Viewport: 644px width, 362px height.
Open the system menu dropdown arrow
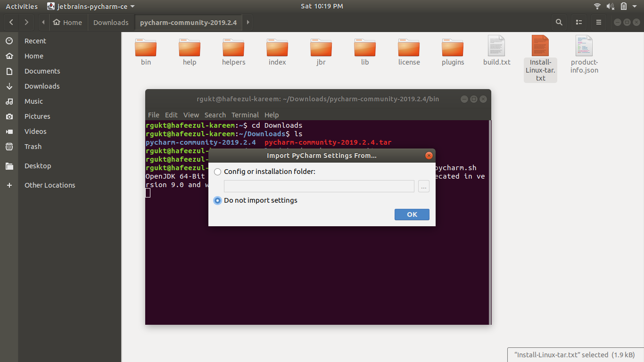tap(636, 6)
